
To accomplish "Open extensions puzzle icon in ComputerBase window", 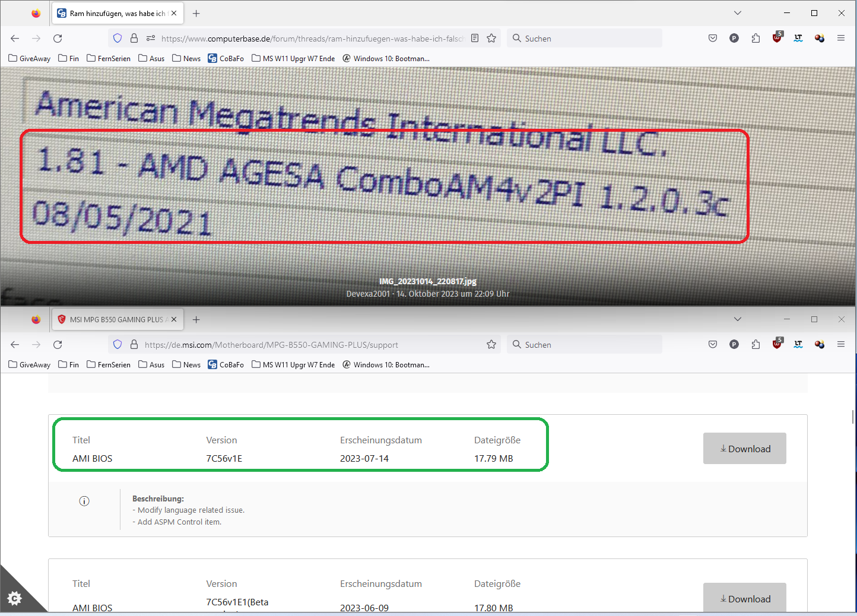I will pyautogui.click(x=756, y=39).
